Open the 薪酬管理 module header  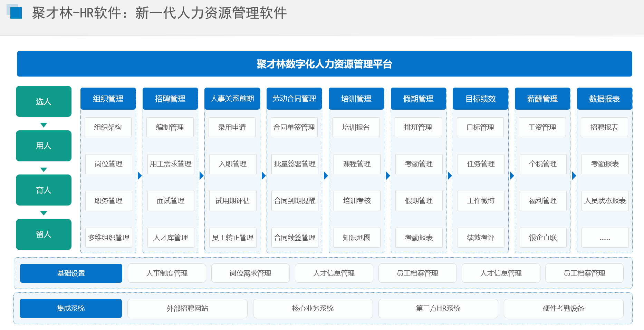542,99
